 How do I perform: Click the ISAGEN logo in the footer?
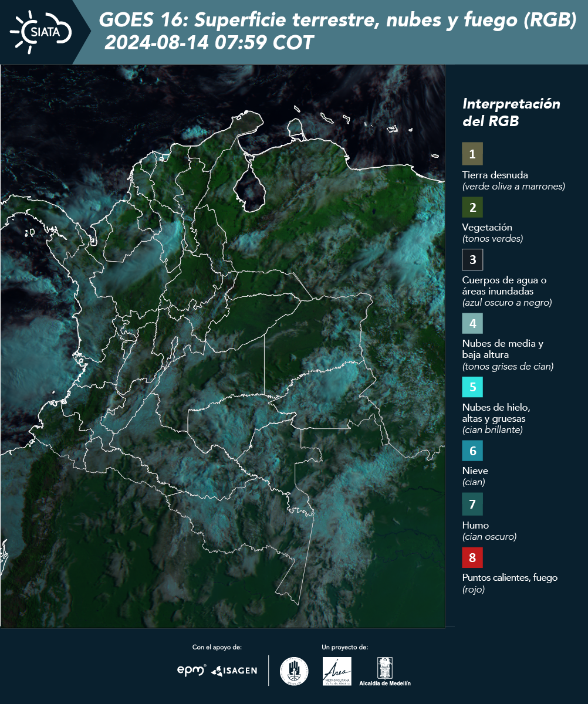[234, 671]
